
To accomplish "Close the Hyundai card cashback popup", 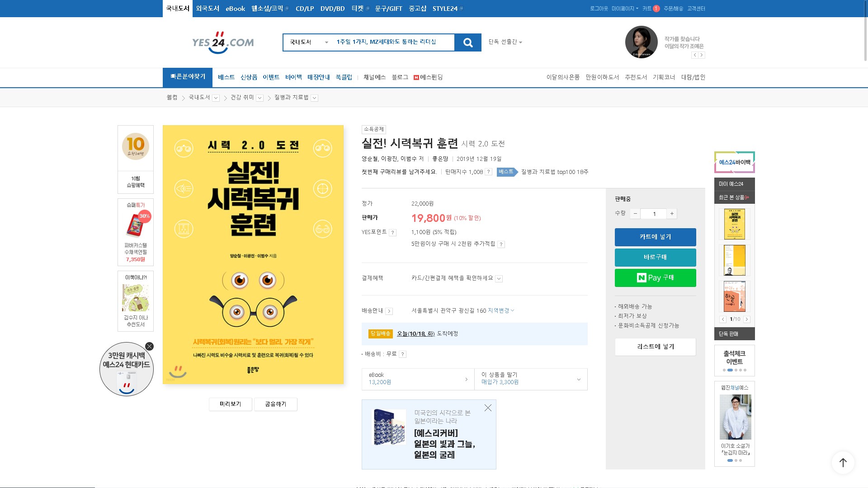I will 150,347.
